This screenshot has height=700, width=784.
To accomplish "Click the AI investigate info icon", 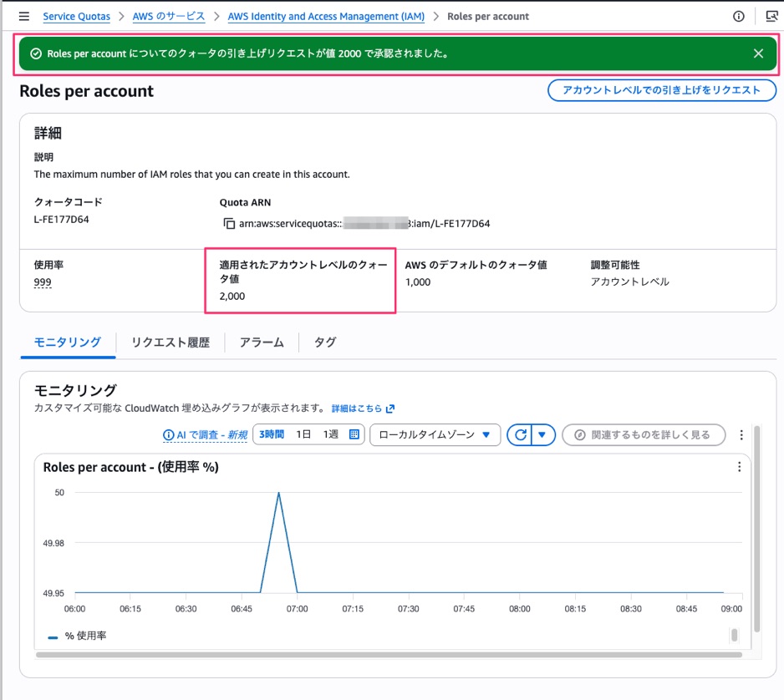I will (x=169, y=434).
